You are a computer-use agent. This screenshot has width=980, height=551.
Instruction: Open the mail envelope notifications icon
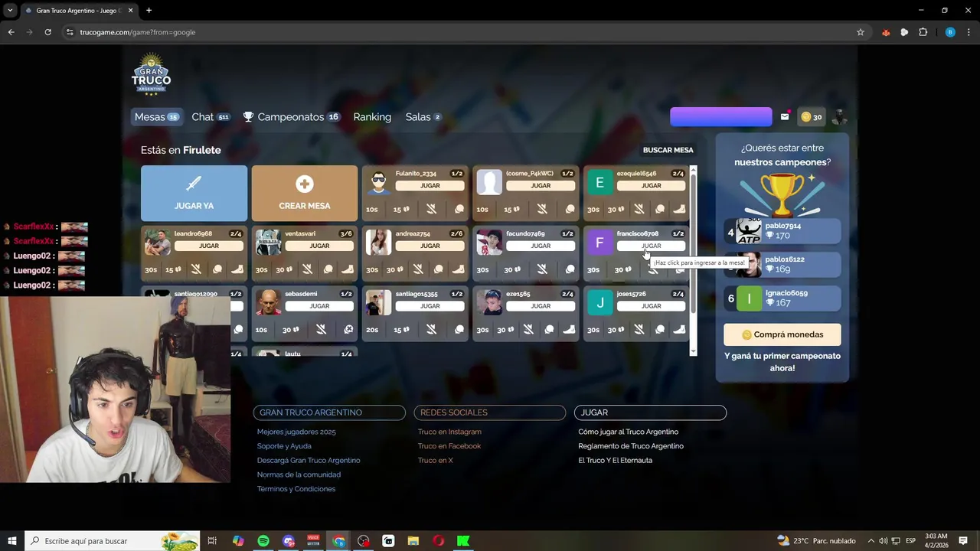tap(785, 117)
